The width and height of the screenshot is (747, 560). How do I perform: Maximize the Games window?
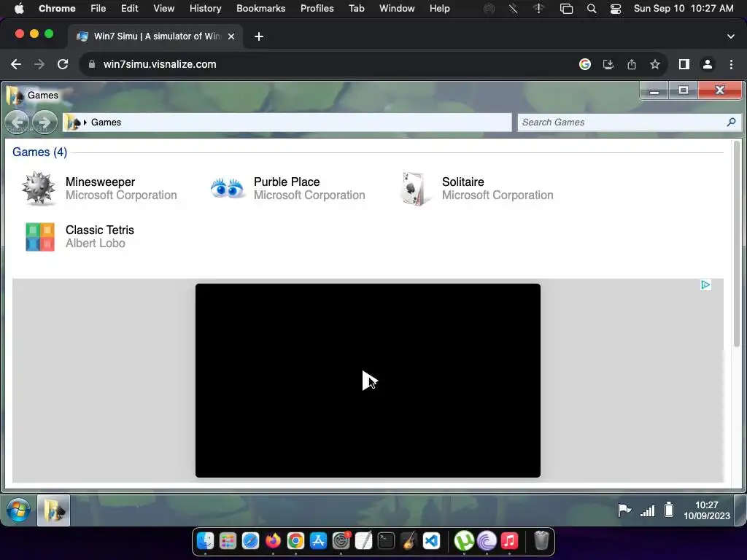(683, 90)
